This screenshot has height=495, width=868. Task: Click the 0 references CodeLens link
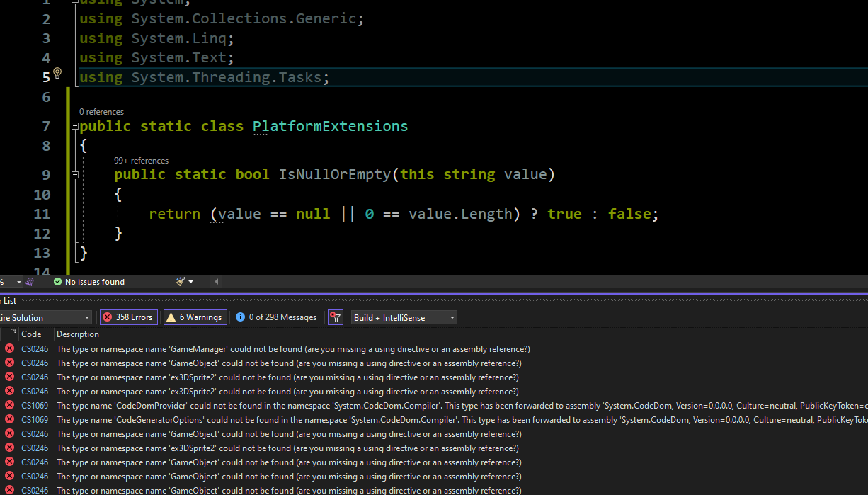[101, 112]
